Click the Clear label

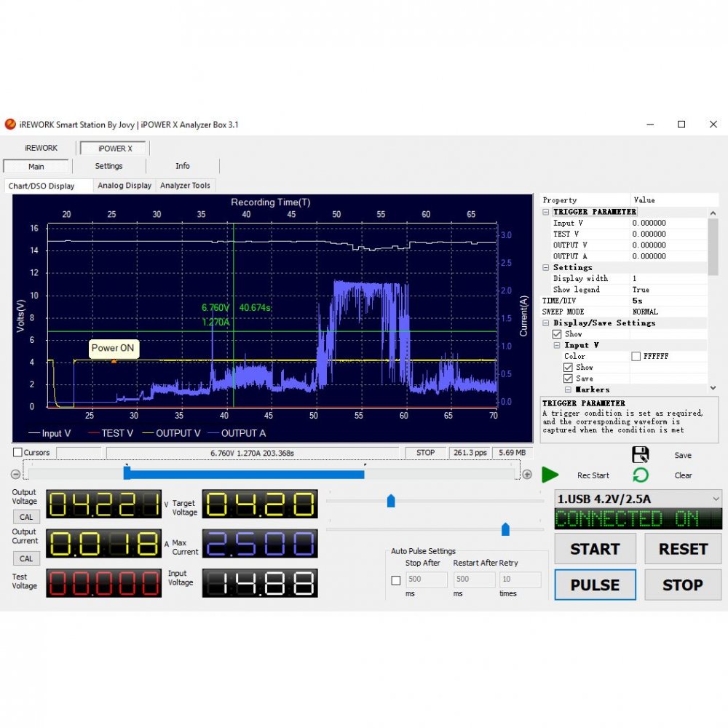coord(683,475)
